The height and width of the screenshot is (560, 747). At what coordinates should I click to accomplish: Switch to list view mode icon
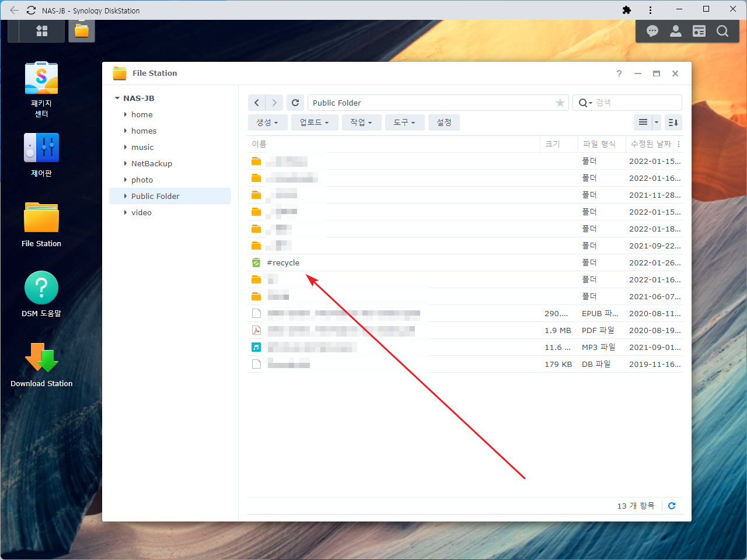click(643, 123)
